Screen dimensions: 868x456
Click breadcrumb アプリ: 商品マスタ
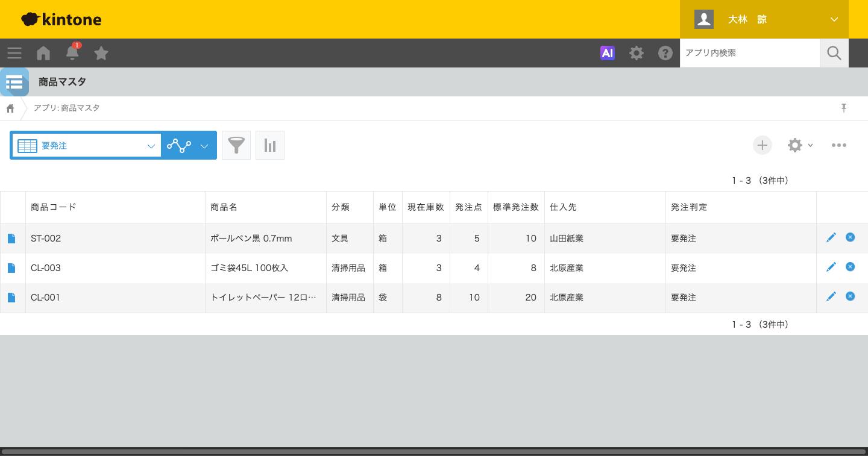pyautogui.click(x=67, y=108)
